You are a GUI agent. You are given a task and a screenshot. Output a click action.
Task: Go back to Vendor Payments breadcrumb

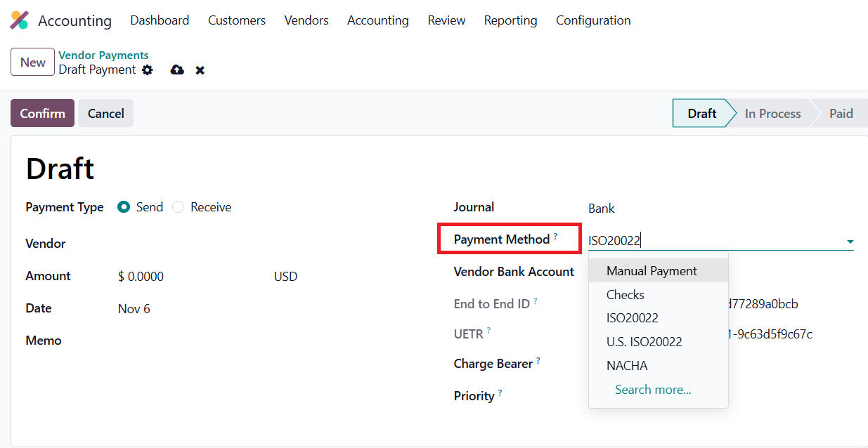coord(103,55)
